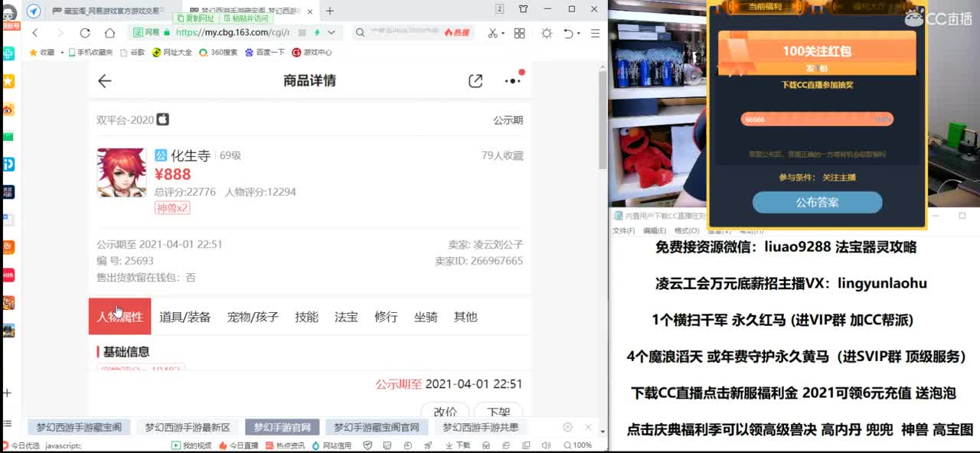Reload the page with the refresh icon
This screenshot has height=453, width=980.
[85, 33]
